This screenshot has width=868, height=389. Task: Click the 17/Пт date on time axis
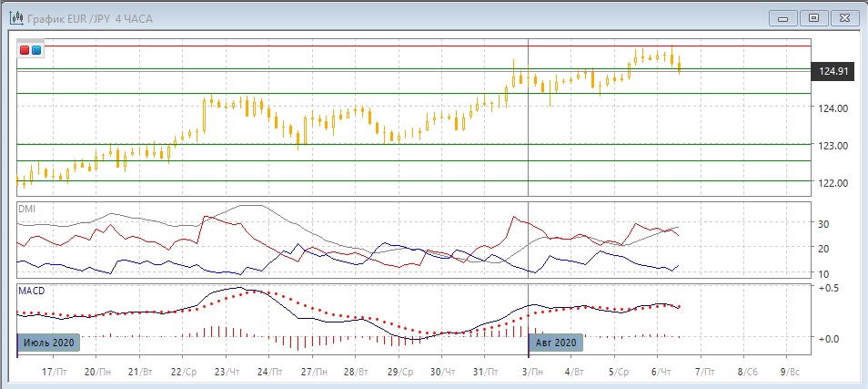[56, 373]
